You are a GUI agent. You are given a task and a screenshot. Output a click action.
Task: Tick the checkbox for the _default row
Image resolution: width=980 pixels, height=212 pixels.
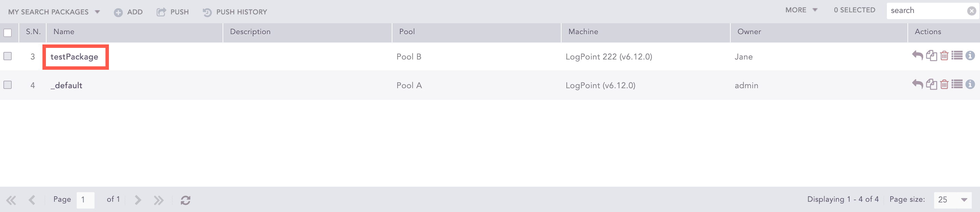[8, 85]
